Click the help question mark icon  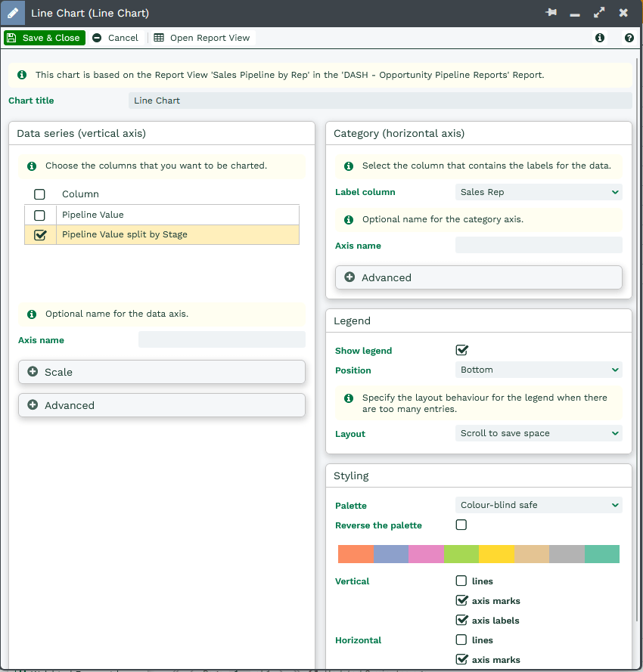click(x=629, y=38)
